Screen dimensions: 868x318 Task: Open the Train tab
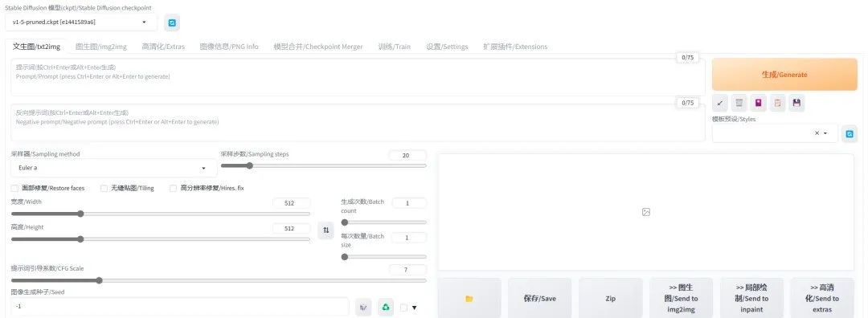395,47
